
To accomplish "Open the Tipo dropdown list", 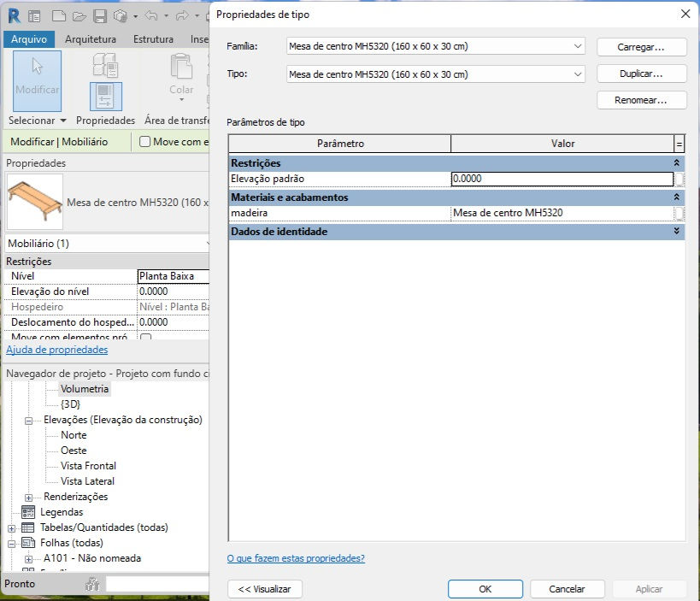I will [x=436, y=74].
